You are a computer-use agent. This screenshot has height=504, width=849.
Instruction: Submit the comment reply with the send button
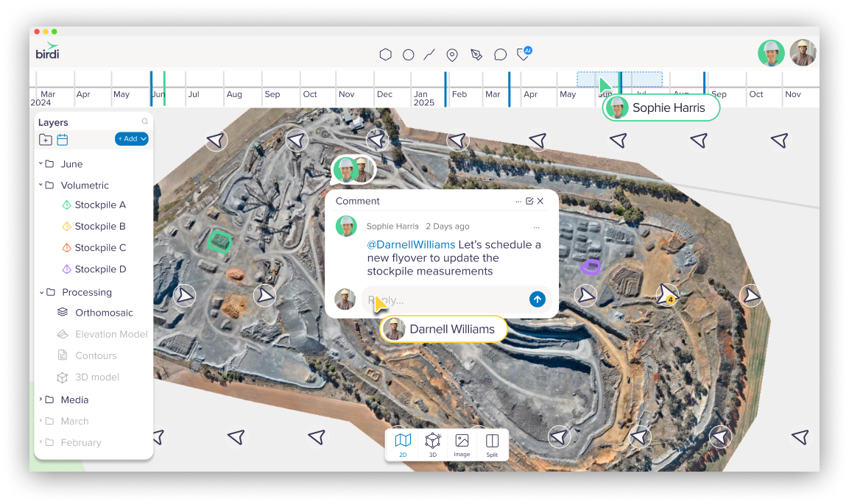[x=538, y=299]
